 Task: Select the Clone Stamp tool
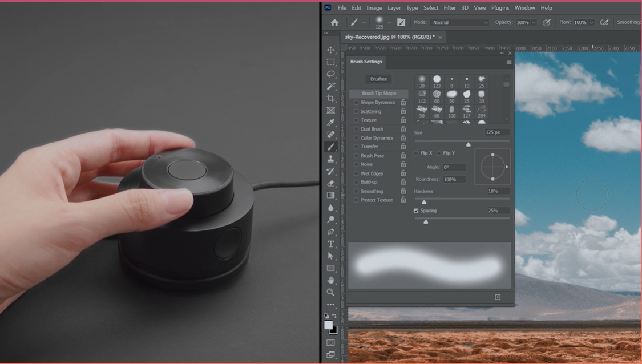[330, 159]
